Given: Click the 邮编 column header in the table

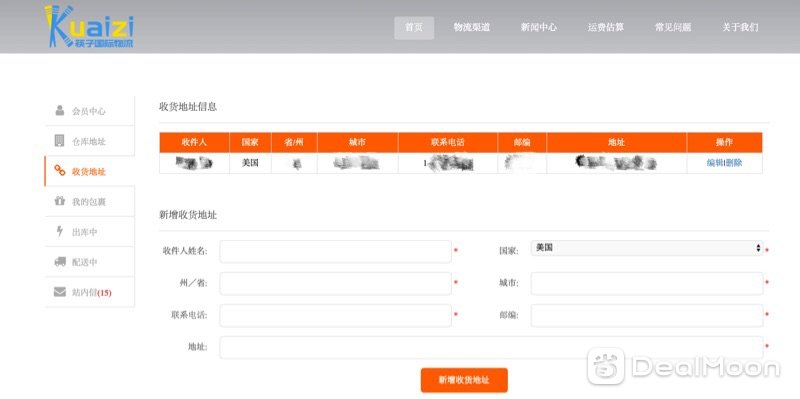Looking at the screenshot, I should coord(522,142).
